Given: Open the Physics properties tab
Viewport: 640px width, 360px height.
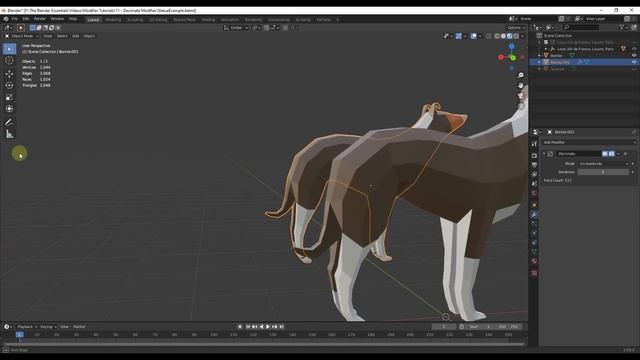Looking at the screenshot, I should coord(534,233).
